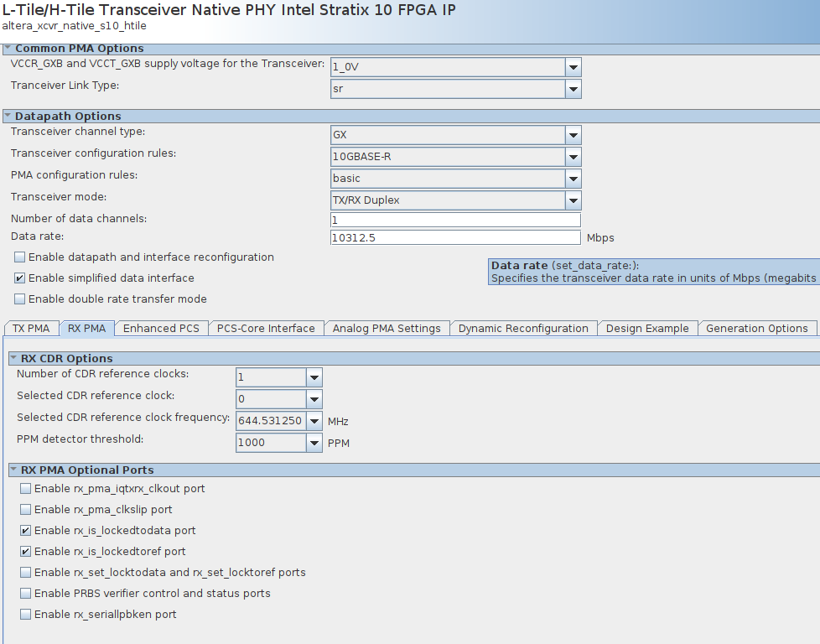This screenshot has height=644, width=820.
Task: Click the Transceiver mode label
Action: (x=59, y=197)
